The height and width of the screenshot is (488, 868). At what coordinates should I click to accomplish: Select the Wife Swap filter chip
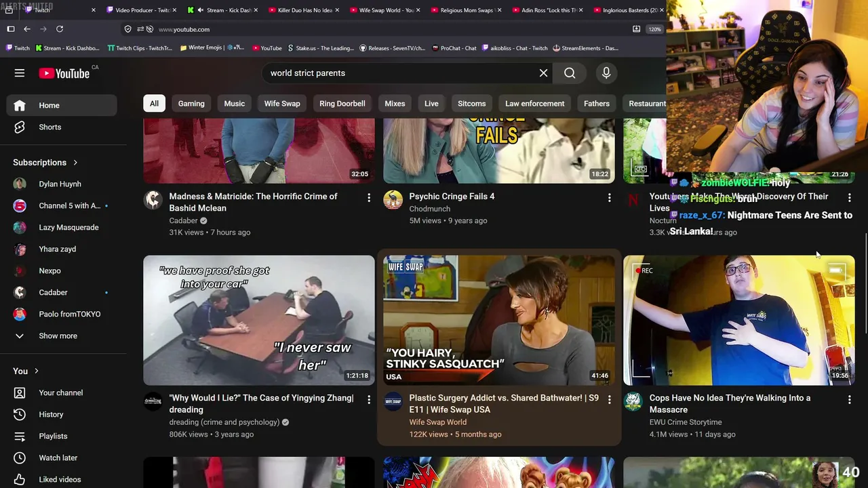(282, 104)
